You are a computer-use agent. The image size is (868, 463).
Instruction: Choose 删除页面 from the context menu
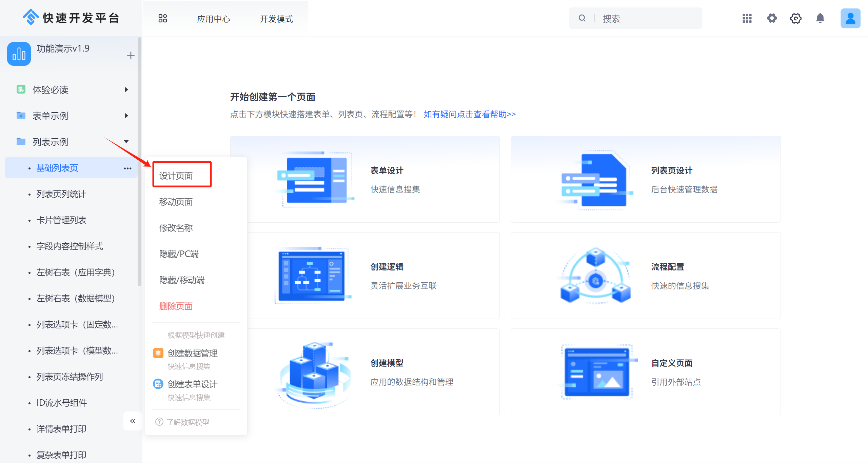tap(176, 306)
